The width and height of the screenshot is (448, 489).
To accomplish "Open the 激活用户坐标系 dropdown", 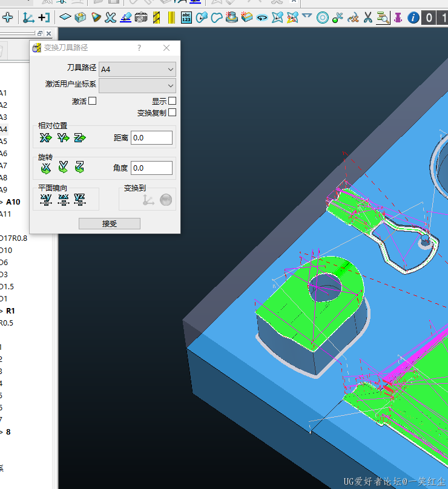I will click(137, 85).
